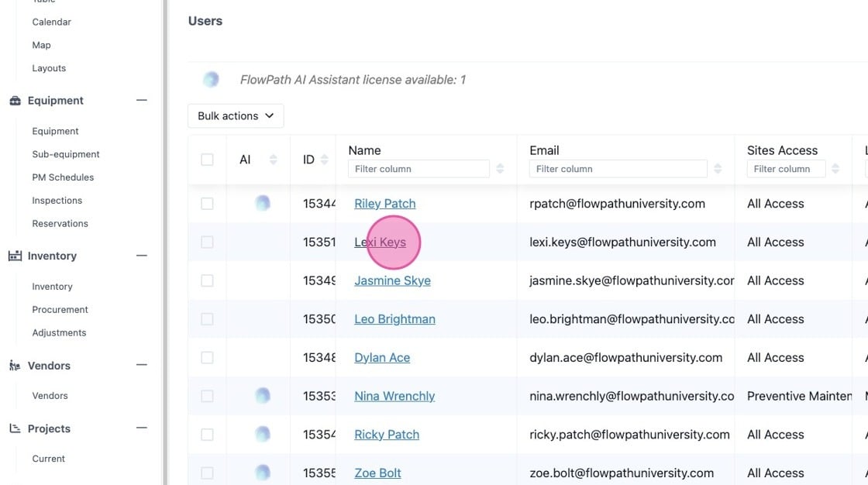
Task: Check the box for Zoe Bolt
Action: pos(207,473)
